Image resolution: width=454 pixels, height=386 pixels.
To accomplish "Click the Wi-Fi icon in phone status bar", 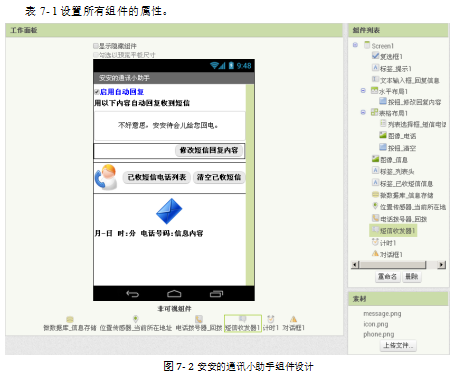I will pyautogui.click(x=214, y=66).
